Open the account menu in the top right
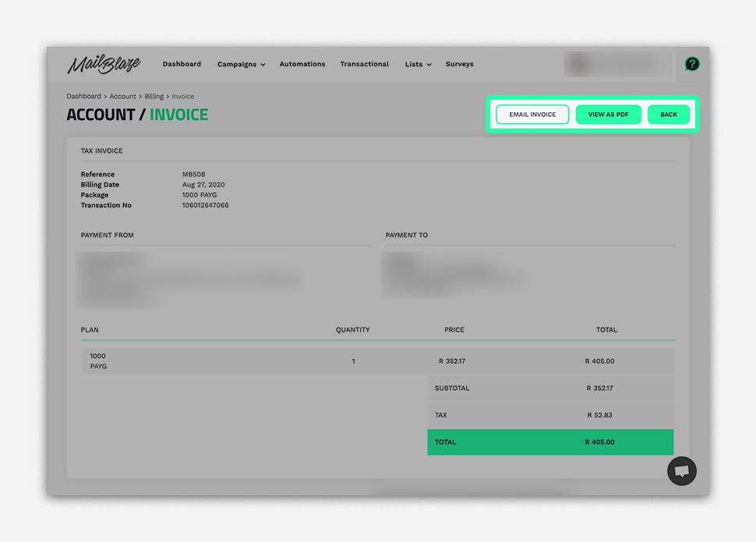The width and height of the screenshot is (756, 542). tap(618, 64)
